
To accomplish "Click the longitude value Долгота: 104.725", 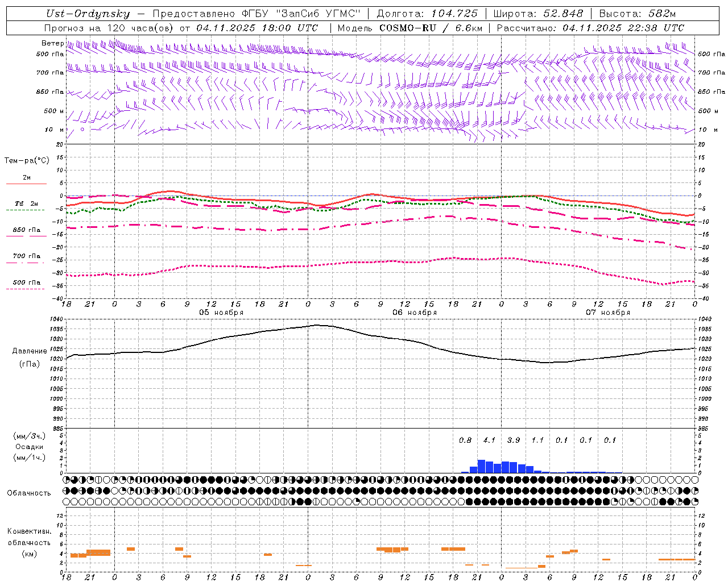I will 427,14.
